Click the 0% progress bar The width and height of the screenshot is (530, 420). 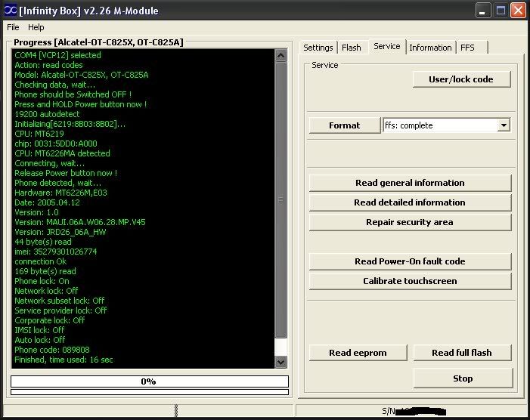pos(150,381)
